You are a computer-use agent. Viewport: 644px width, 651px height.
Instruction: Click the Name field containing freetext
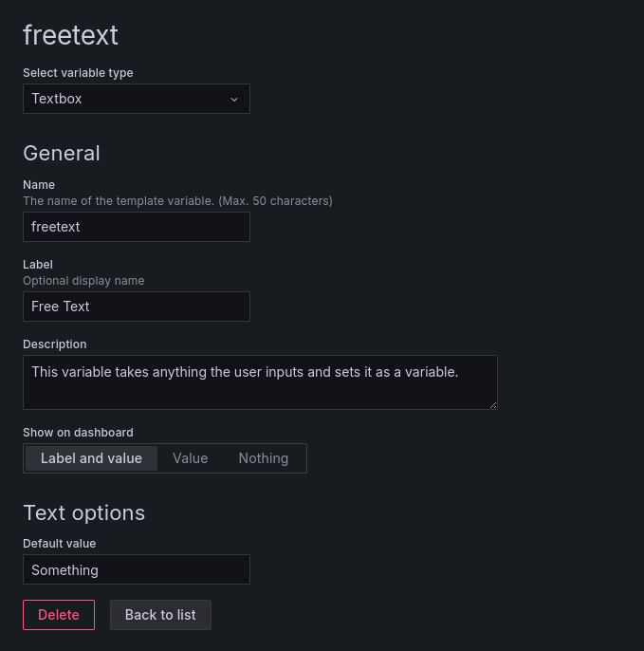click(x=136, y=227)
